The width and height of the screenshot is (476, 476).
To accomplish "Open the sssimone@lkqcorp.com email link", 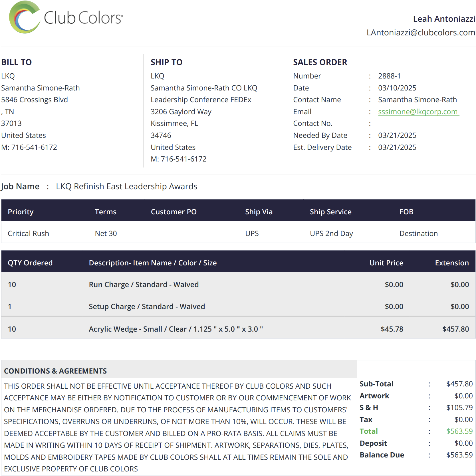I will [418, 112].
